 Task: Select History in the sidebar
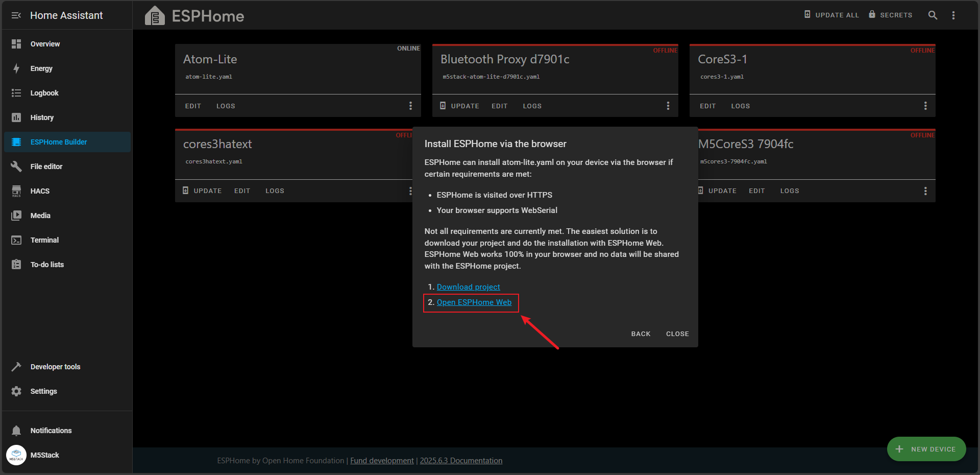coord(67,117)
